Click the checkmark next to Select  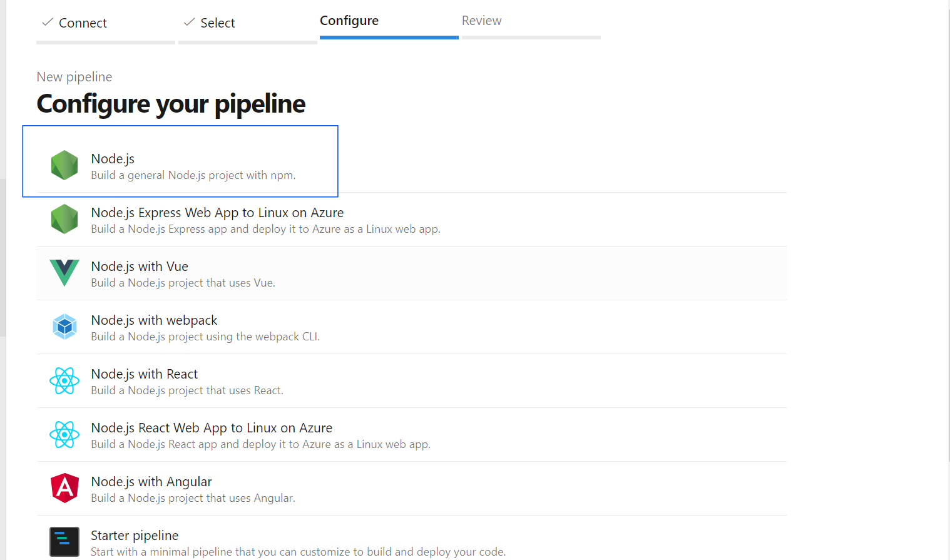coord(189,23)
